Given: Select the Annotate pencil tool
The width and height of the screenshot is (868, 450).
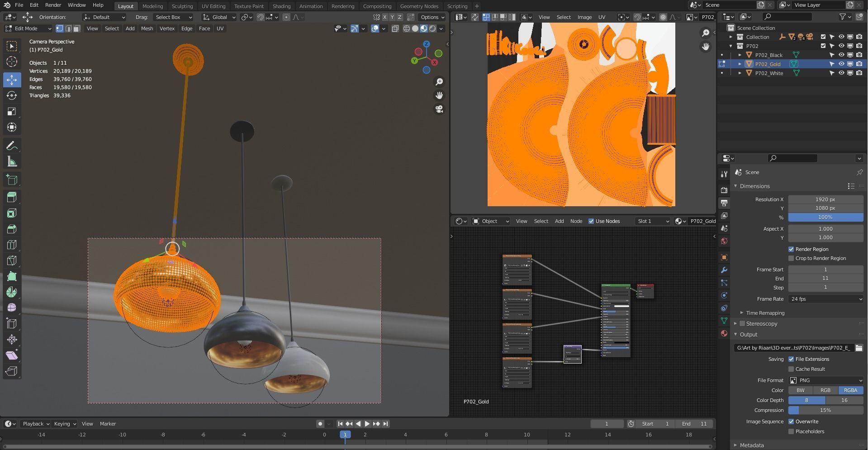Looking at the screenshot, I should pyautogui.click(x=12, y=146).
